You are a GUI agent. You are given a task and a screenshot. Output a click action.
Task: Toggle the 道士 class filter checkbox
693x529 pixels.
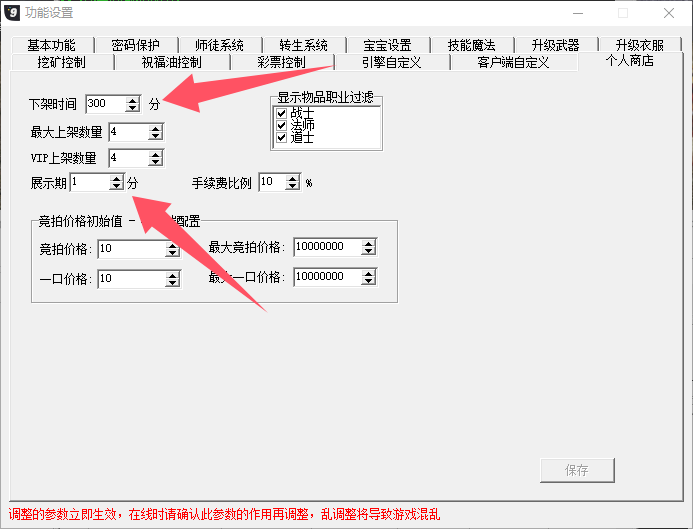coord(282,137)
